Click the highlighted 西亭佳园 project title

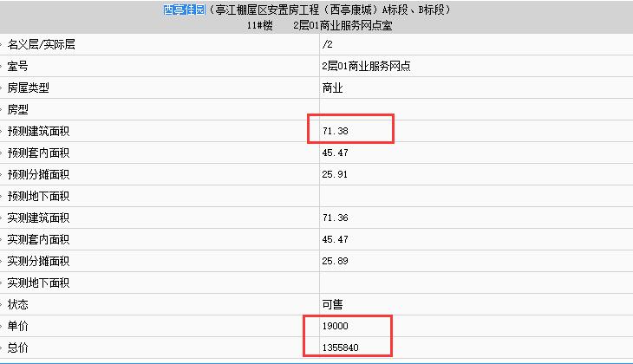(x=185, y=10)
